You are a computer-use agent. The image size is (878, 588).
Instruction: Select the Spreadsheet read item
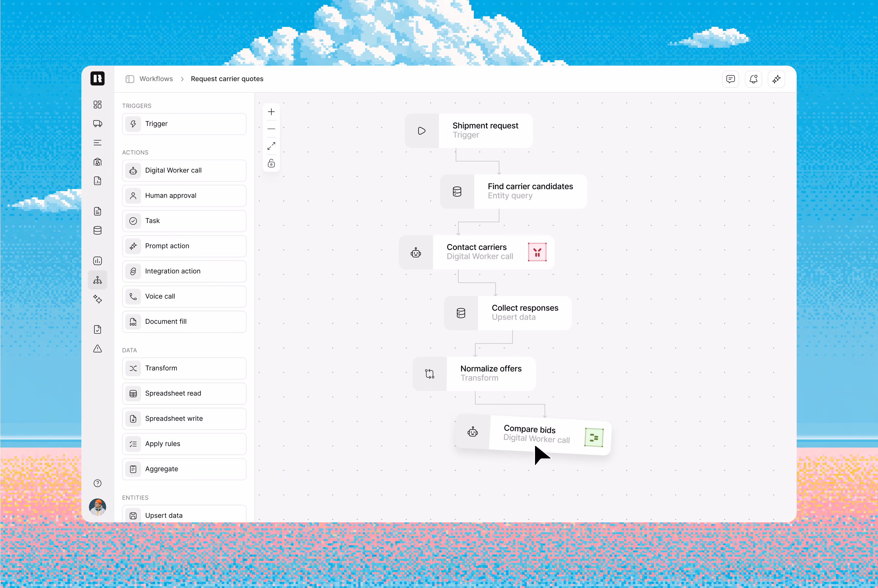[184, 393]
